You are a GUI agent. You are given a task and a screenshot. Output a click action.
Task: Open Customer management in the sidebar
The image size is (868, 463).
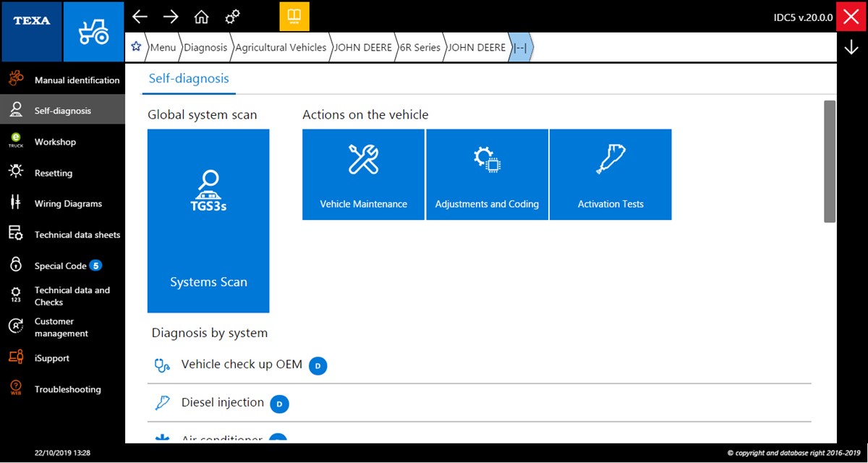click(x=62, y=327)
